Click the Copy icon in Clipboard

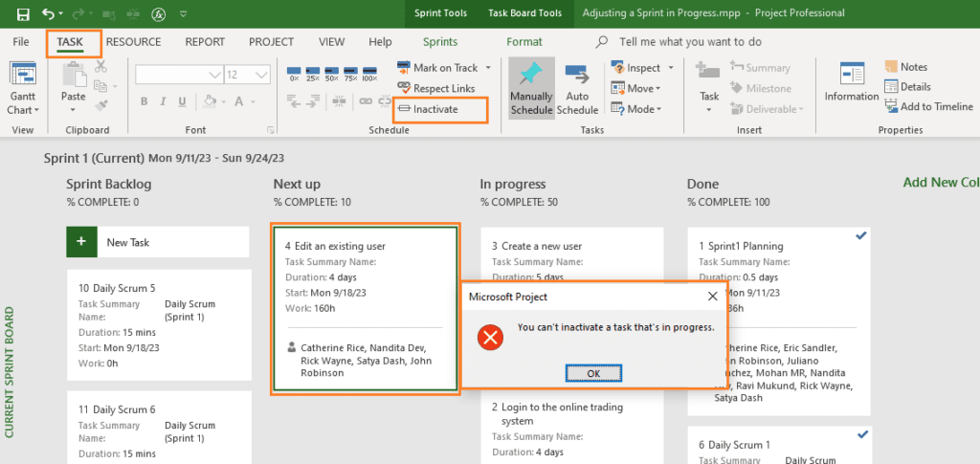(x=101, y=86)
